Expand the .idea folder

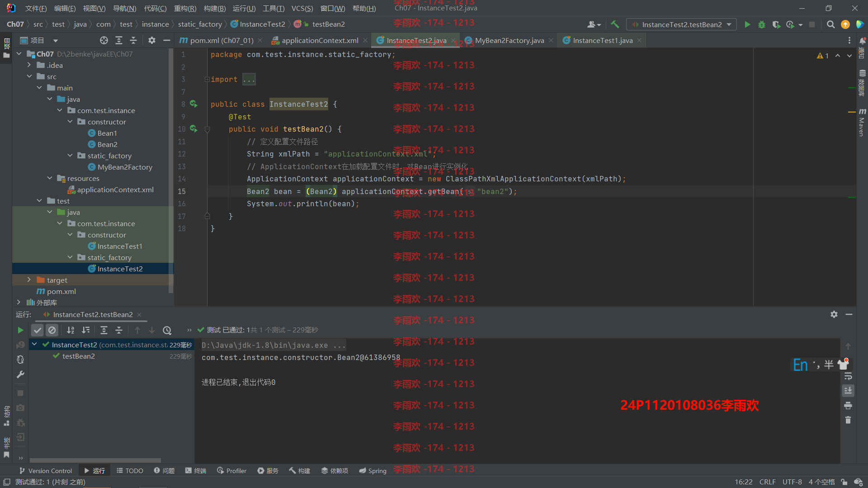point(29,65)
